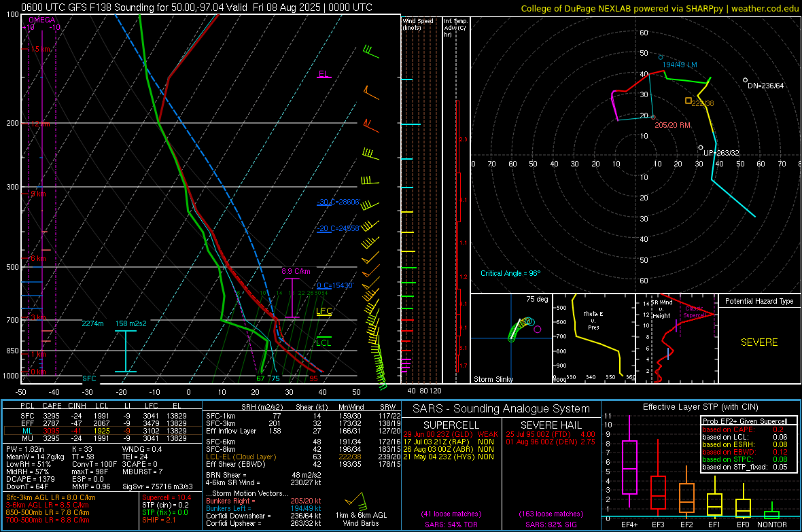The width and height of the screenshot is (802, 532).
Task: Click the Sfc-3km AGL LR = 8.0 C/km line
Action: click(51, 497)
